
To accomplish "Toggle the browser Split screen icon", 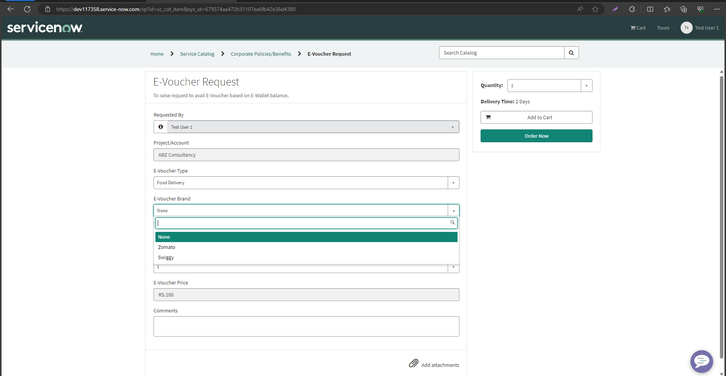I will pos(650,9).
